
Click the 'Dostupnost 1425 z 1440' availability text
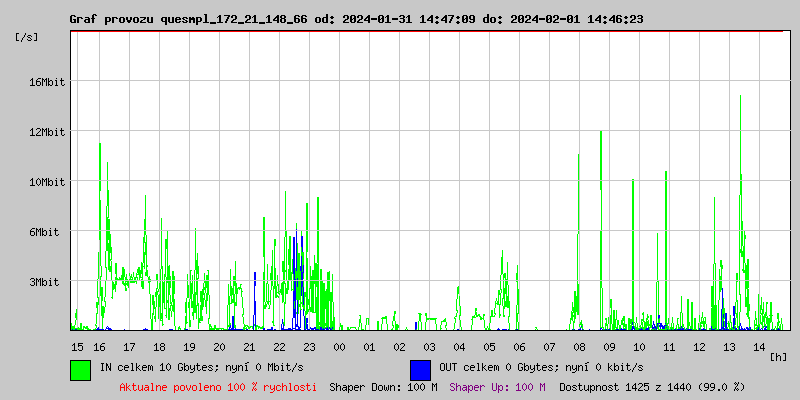(652, 387)
